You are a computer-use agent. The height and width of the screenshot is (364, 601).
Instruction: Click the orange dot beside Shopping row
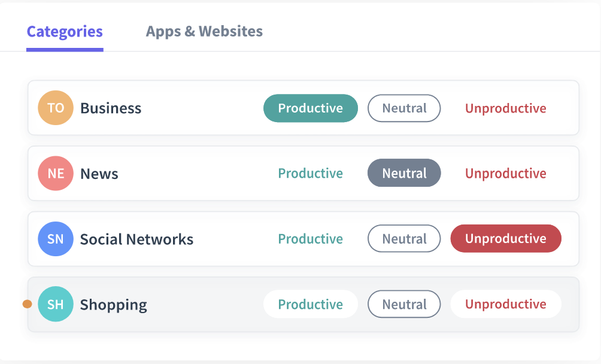(x=27, y=304)
